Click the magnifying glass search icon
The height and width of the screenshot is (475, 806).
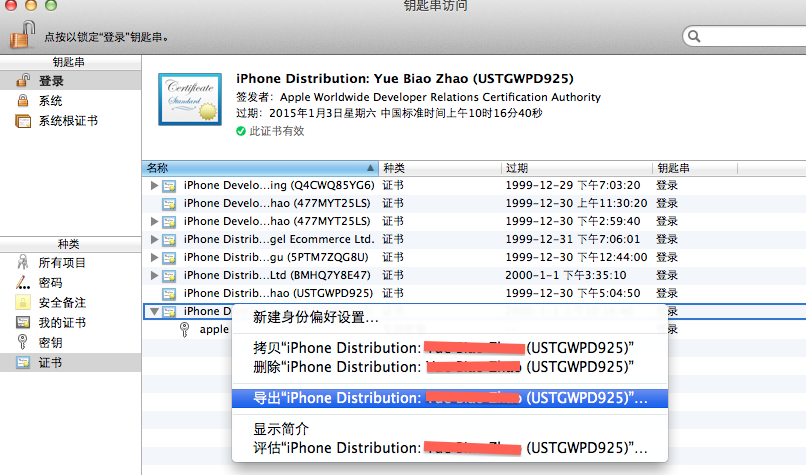694,36
